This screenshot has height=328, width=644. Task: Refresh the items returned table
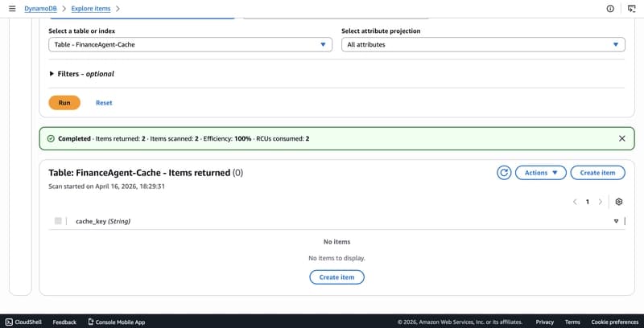pyautogui.click(x=504, y=173)
